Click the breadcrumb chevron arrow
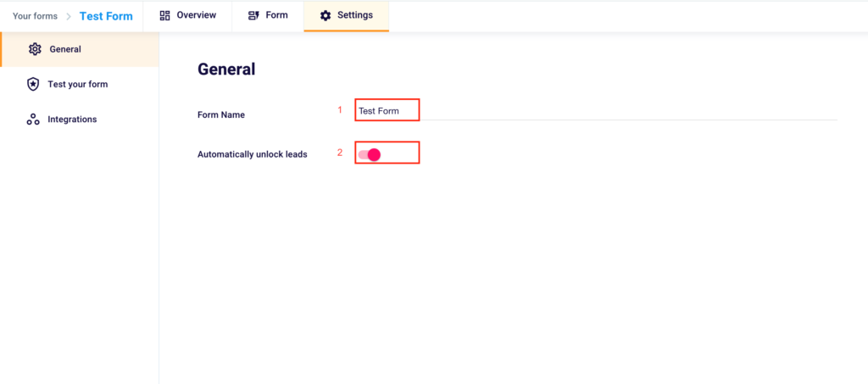The height and width of the screenshot is (384, 868). coord(69,16)
